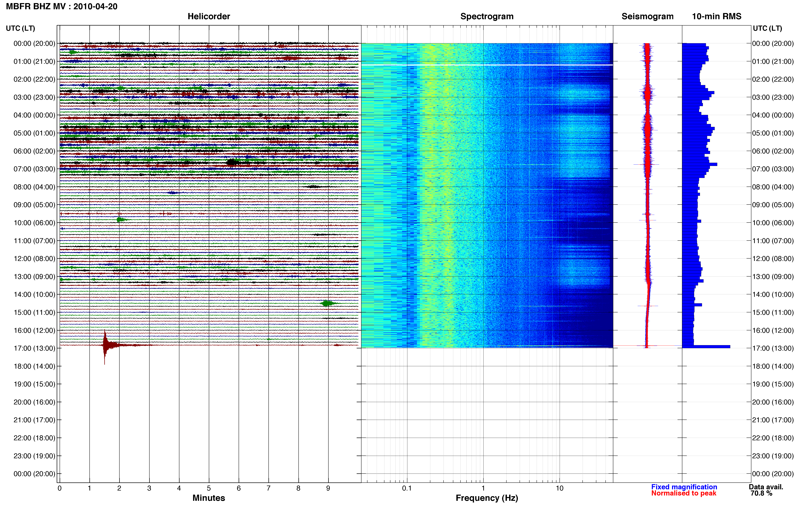The height and width of the screenshot is (508, 812).
Task: Click the left 10:00 (06:00) time label
Action: (x=34, y=223)
